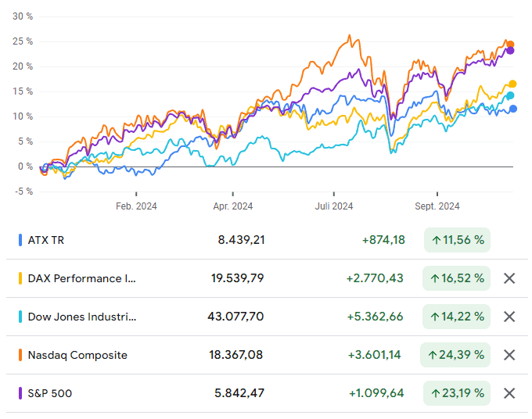The image size is (532, 419).
Task: Remove Nasdaq Composite comparison with X
Action: [x=509, y=355]
